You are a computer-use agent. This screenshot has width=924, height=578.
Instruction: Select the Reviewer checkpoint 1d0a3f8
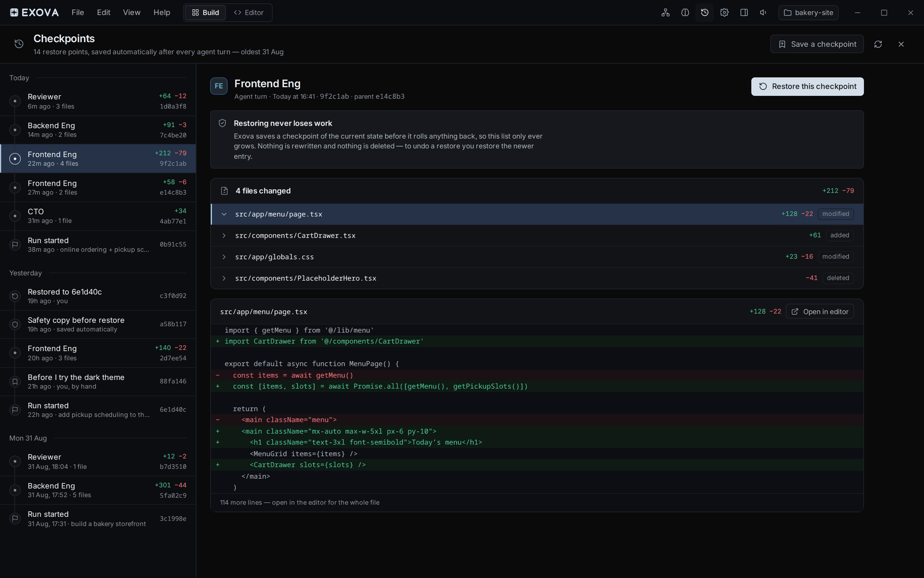click(x=98, y=101)
